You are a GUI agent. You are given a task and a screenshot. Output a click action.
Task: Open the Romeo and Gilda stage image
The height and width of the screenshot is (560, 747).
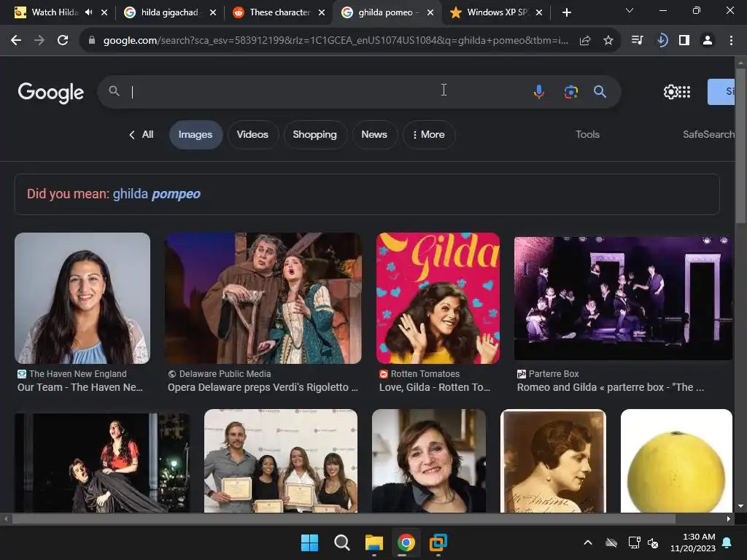pos(623,298)
